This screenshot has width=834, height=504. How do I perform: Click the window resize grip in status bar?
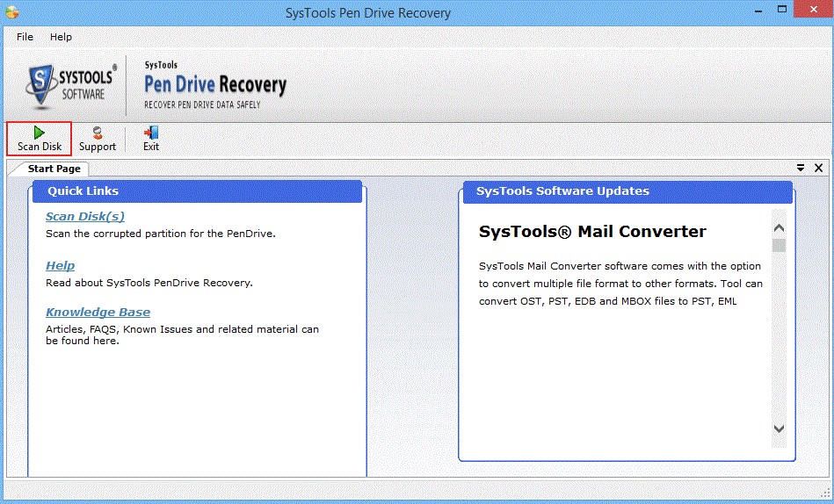tap(825, 493)
